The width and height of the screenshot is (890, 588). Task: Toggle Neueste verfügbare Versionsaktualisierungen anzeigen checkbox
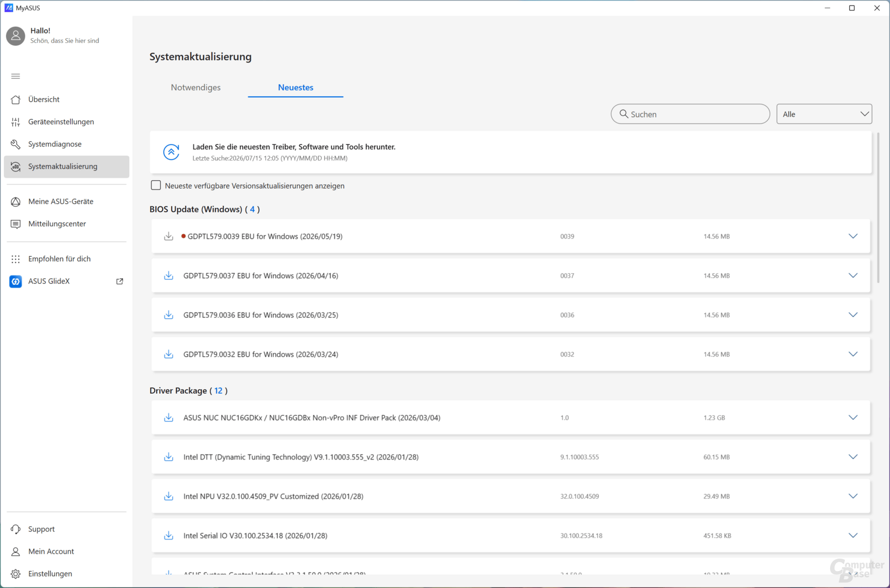(x=156, y=186)
